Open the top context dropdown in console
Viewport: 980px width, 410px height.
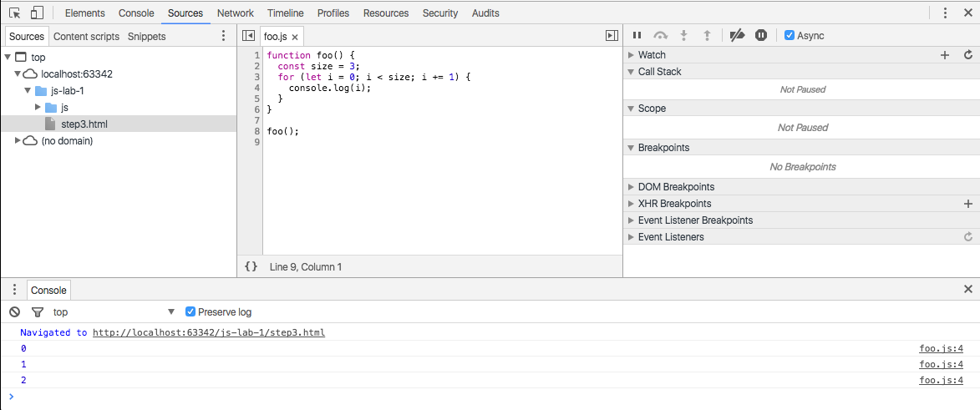coord(113,312)
